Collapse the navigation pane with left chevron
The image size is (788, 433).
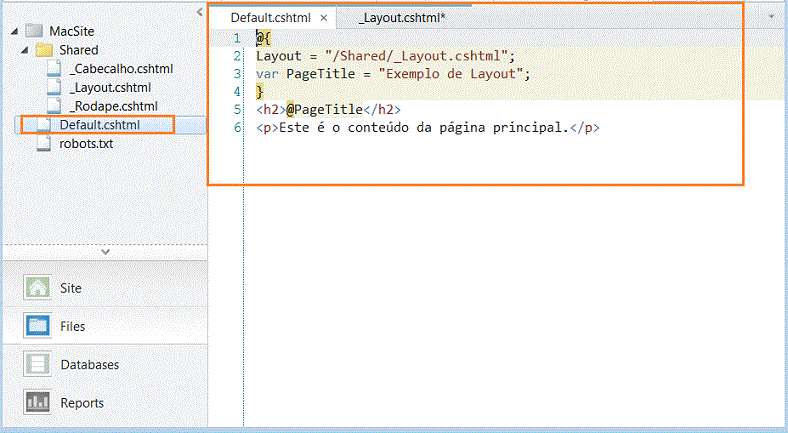pyautogui.click(x=200, y=12)
